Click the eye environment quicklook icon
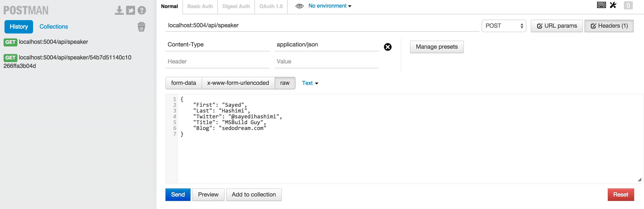Image resolution: width=644 pixels, height=209 pixels. tap(299, 6)
